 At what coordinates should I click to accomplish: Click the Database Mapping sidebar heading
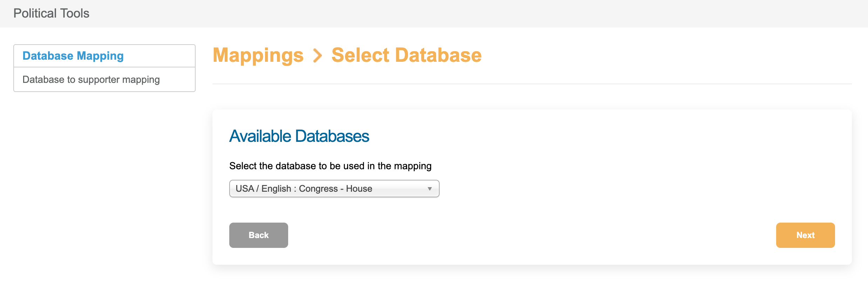pos(73,56)
